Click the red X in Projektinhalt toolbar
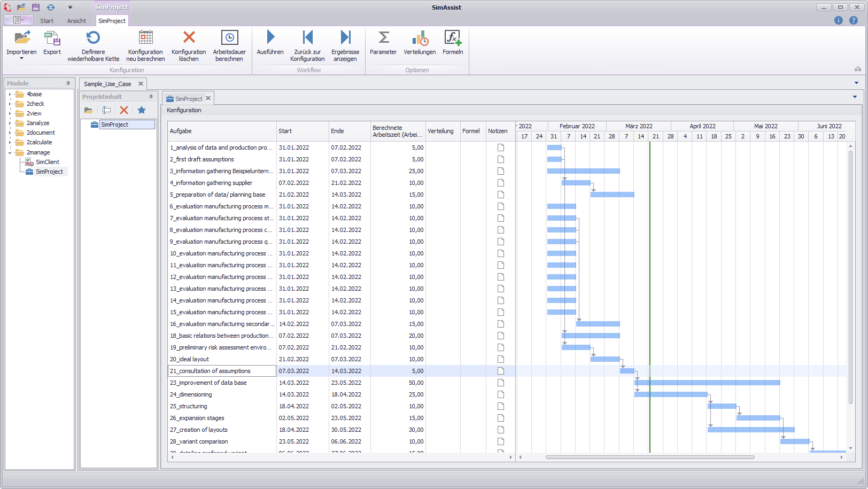The height and width of the screenshot is (489, 868). (123, 110)
